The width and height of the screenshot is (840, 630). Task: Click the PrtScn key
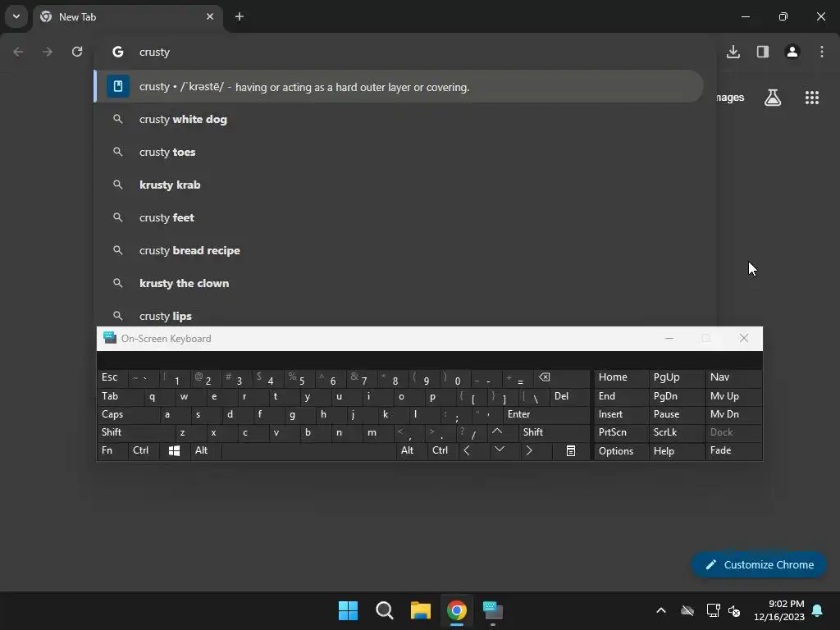622,432
